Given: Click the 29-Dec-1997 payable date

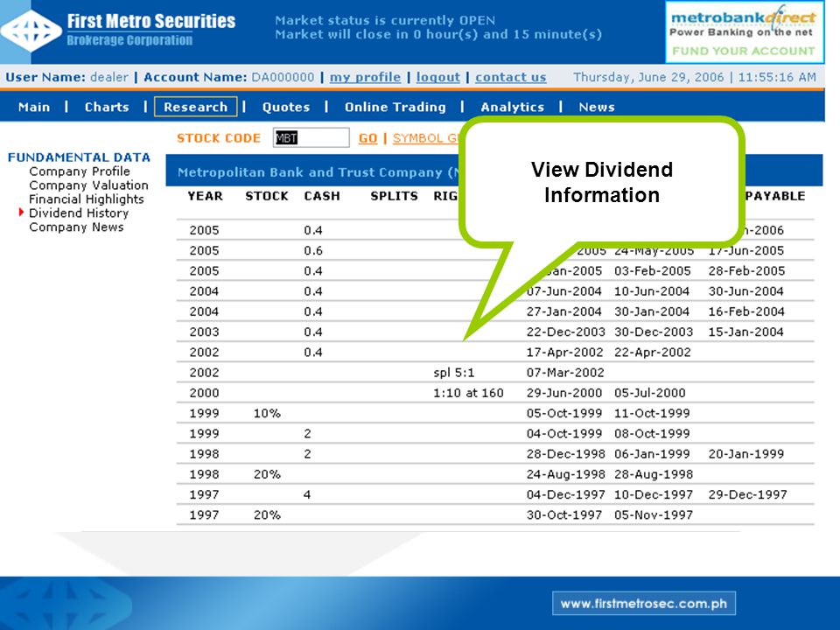Looking at the screenshot, I should click(747, 495).
